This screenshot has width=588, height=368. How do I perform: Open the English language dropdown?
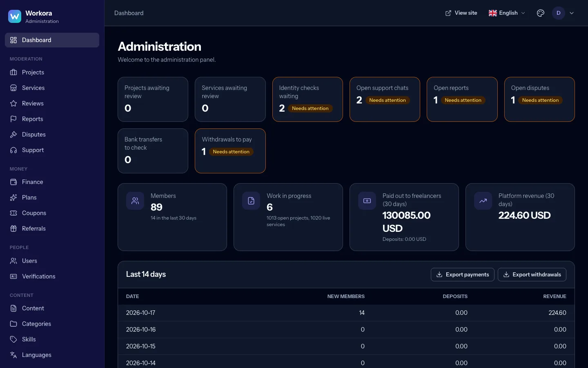[x=507, y=13]
